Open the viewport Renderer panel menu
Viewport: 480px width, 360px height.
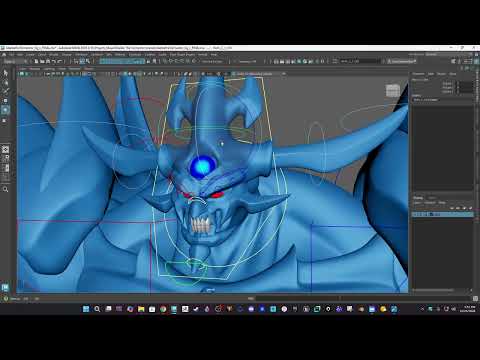tap(75, 69)
